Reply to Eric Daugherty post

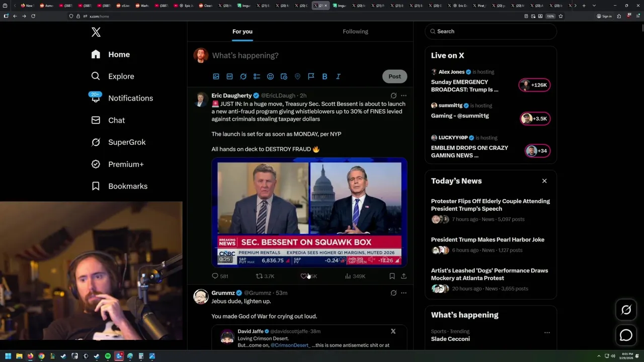(220, 276)
